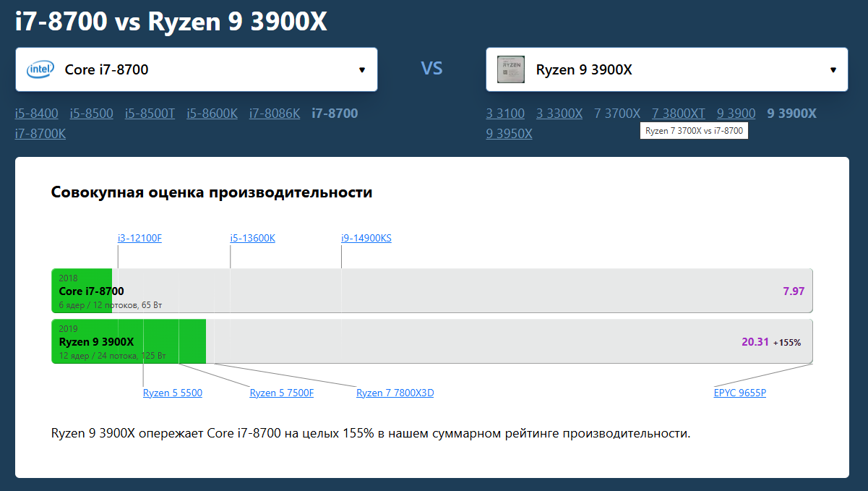Click the 20.31 score value

pos(755,342)
